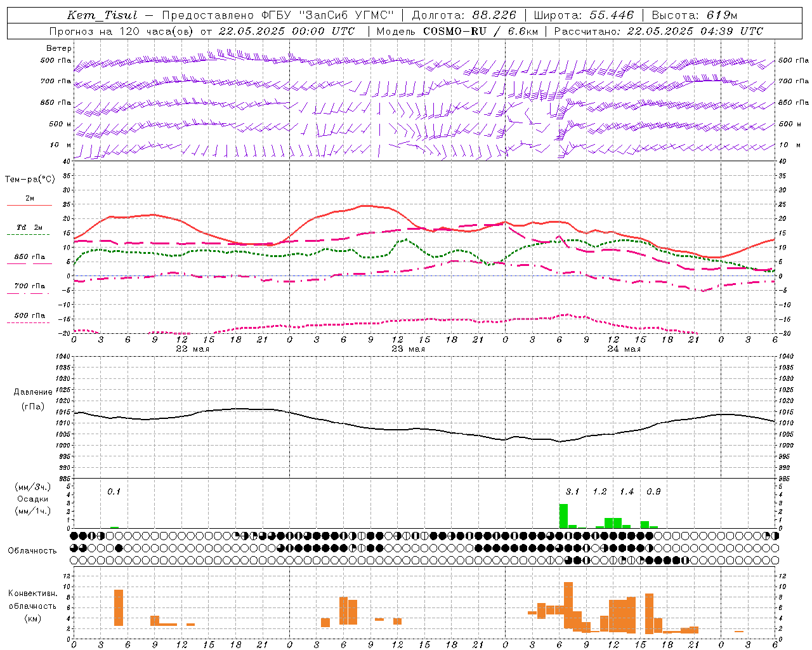
Task: Select the provider text ФГБУ "ЗапСиб УГМС"
Action: click(327, 15)
